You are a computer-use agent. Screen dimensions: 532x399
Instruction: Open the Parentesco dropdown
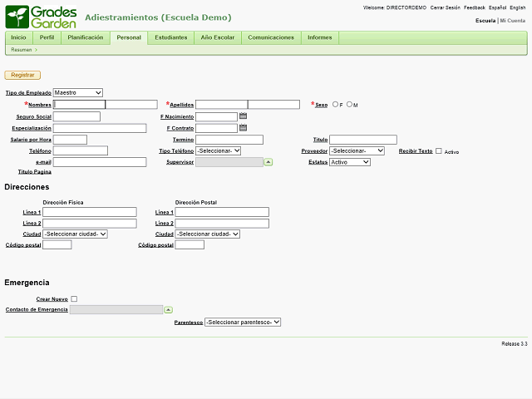point(243,323)
